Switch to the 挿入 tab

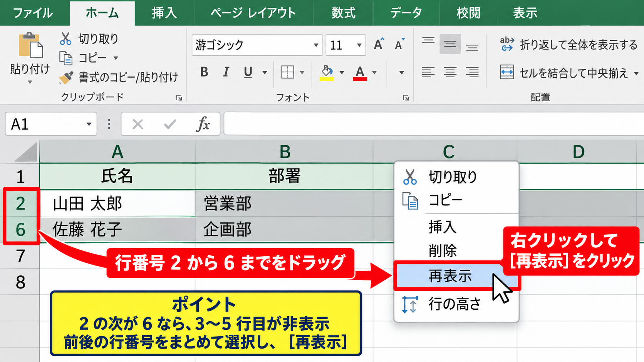coord(164,13)
